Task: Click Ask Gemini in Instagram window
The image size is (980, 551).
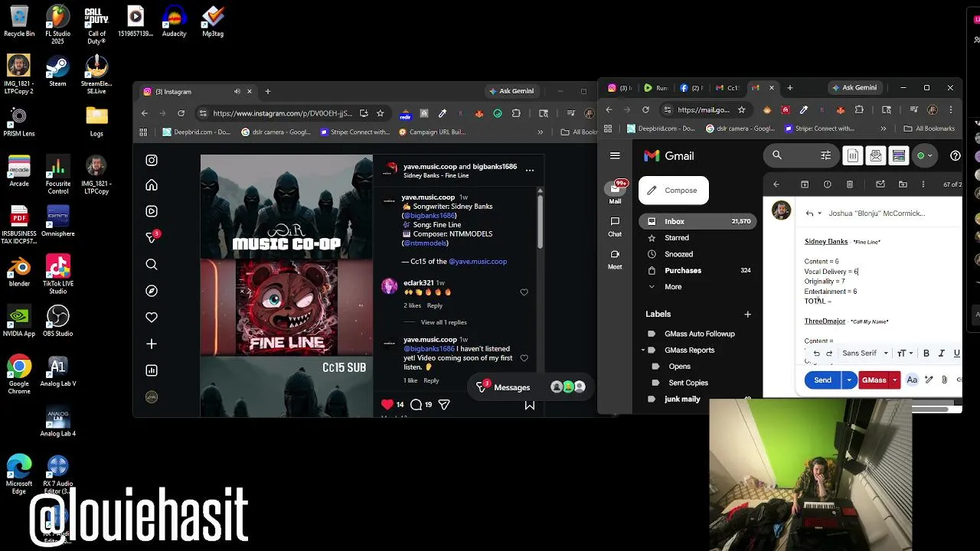Action: click(511, 91)
